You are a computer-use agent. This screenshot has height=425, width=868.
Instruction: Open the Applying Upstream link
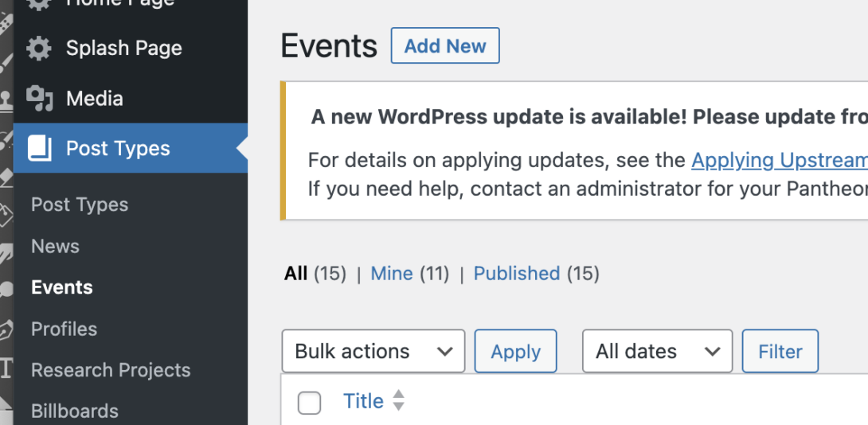[x=780, y=160]
